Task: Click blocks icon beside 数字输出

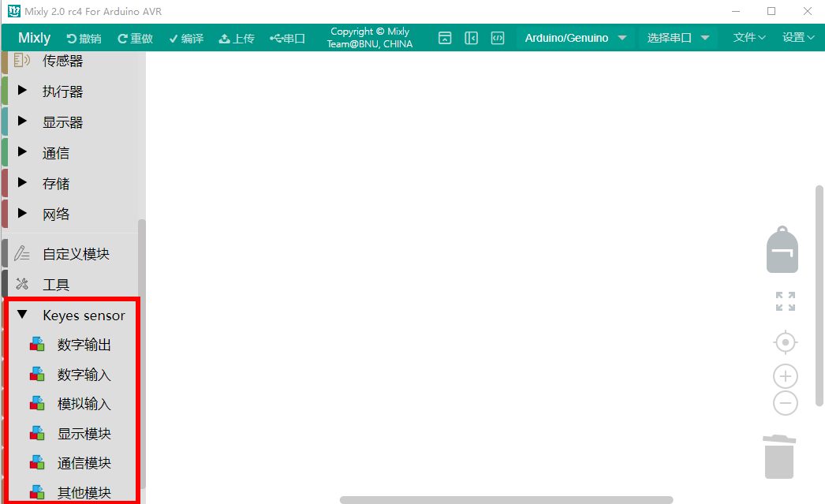Action: [37, 344]
